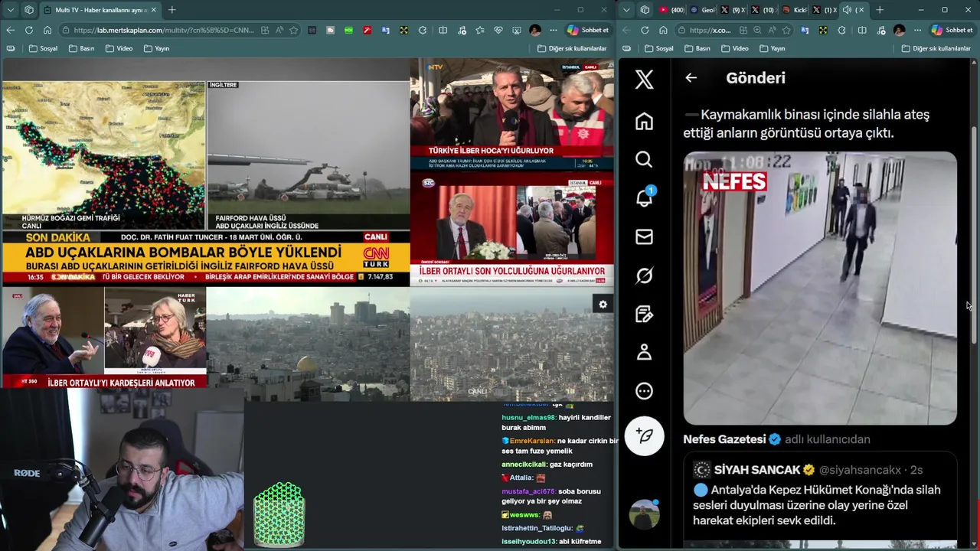Click the left browser address bar URL

coord(165,30)
